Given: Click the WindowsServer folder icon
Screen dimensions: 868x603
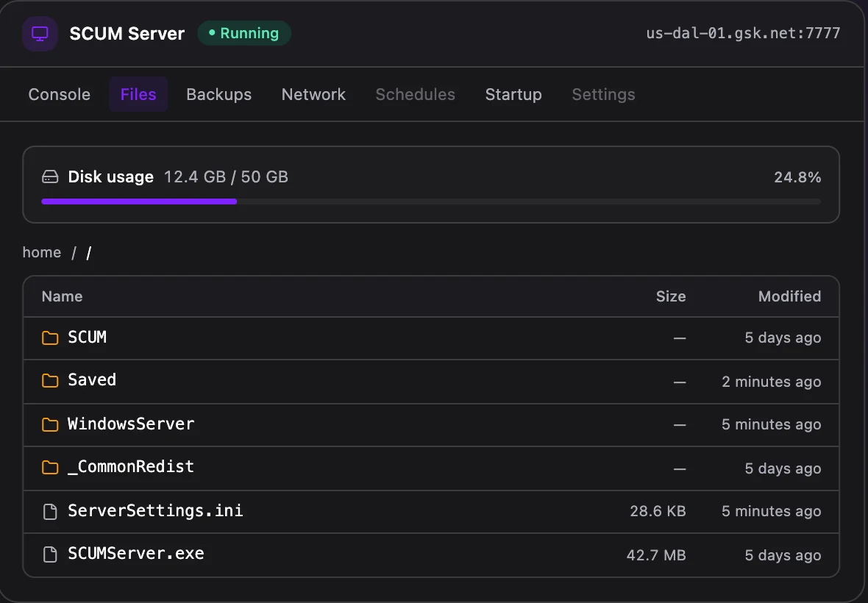Looking at the screenshot, I should (x=50, y=424).
